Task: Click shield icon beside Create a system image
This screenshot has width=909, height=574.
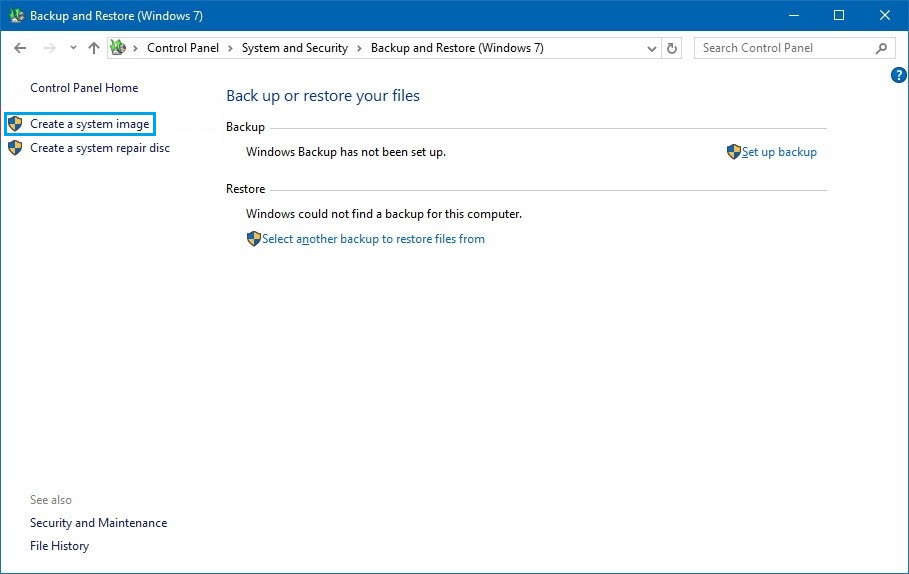Action: pos(15,123)
